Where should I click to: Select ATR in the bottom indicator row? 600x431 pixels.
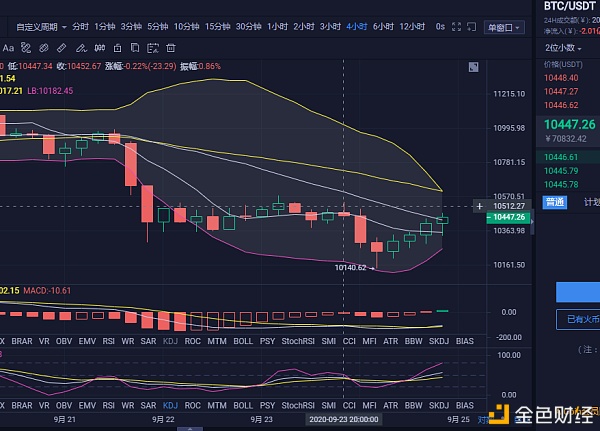click(x=391, y=405)
